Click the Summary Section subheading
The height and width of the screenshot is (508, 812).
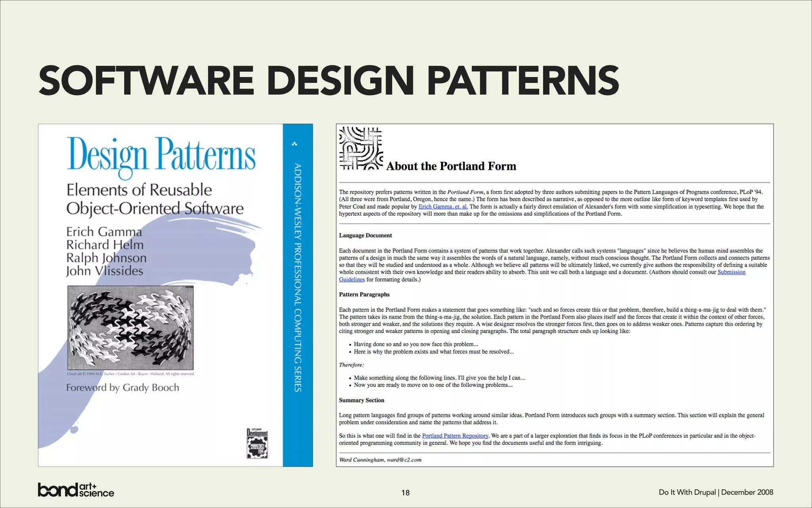[x=362, y=400]
